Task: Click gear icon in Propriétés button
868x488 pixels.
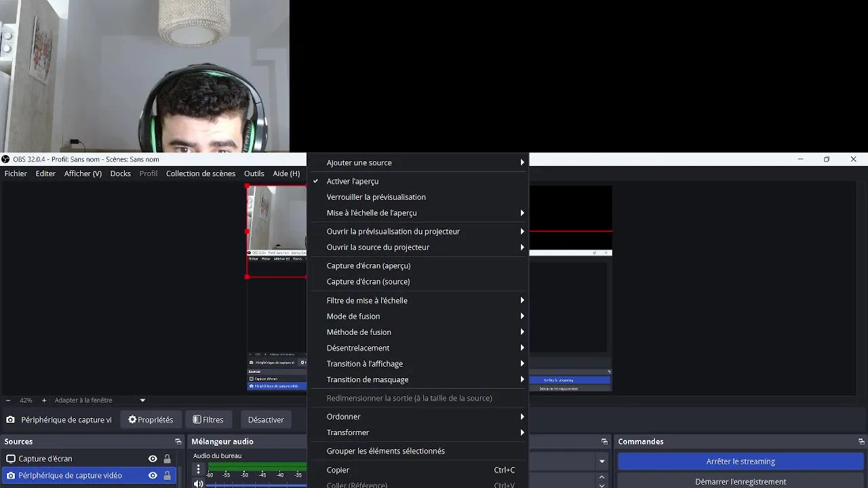Action: [132, 420]
